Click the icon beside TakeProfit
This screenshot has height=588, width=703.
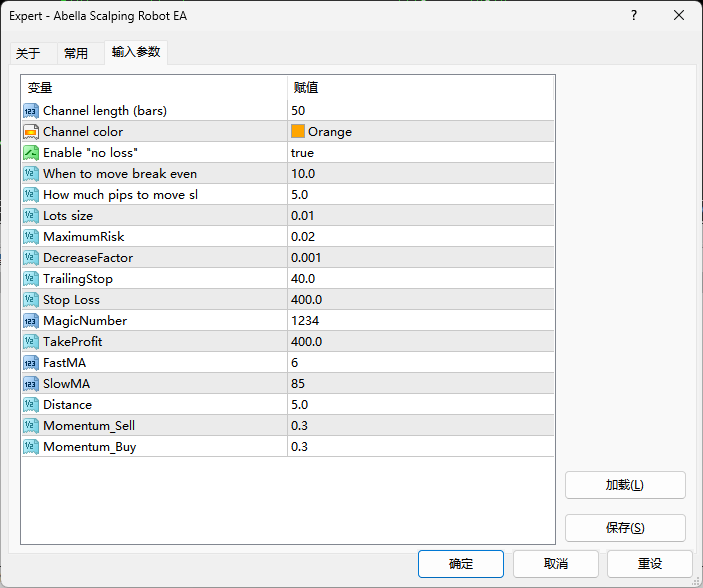point(30,342)
